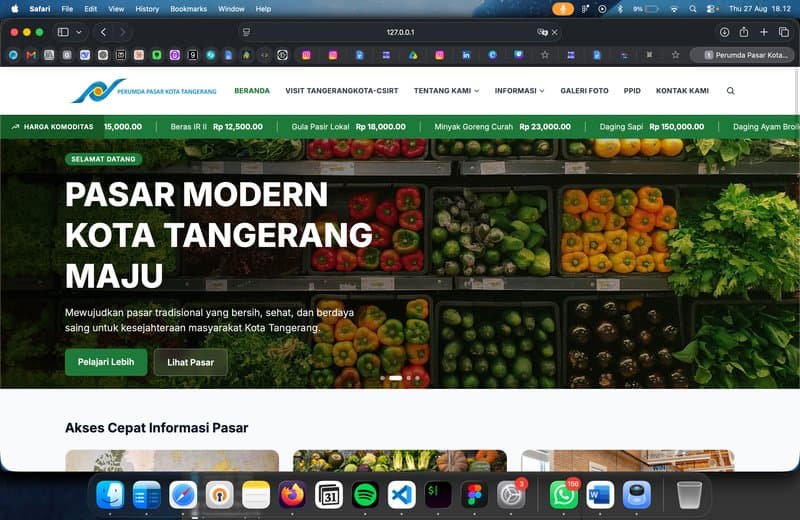Click the address bar showing 127.0.0.1
Image resolution: width=800 pixels, height=520 pixels.
click(401, 32)
